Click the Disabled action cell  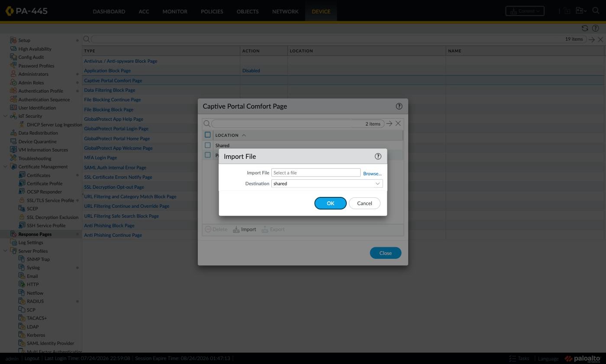(x=251, y=71)
